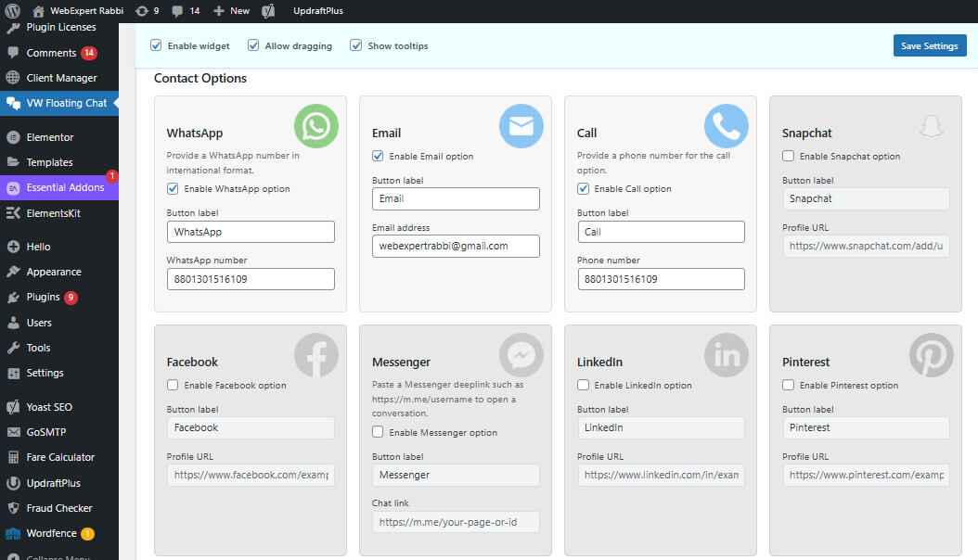Click the Pinterest Button label field
The height and width of the screenshot is (560, 978).
(866, 427)
